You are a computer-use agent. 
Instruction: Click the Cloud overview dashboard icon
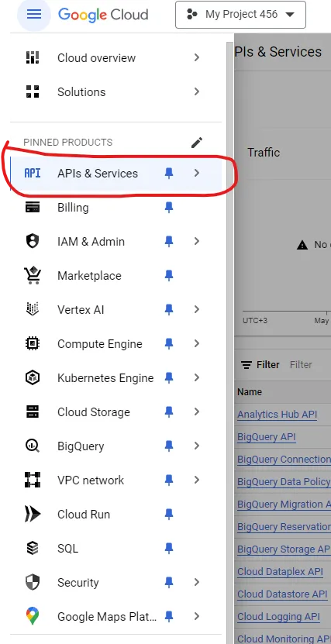pyautogui.click(x=33, y=57)
